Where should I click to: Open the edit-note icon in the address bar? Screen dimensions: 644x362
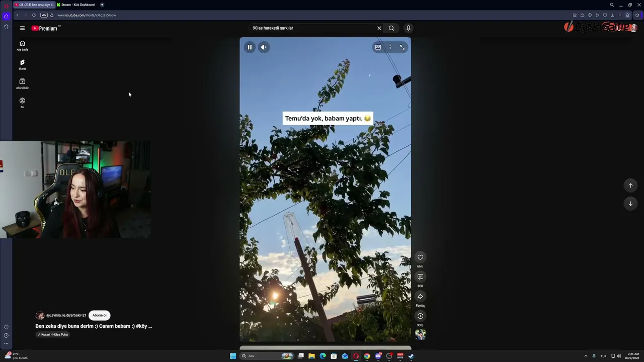(575, 15)
